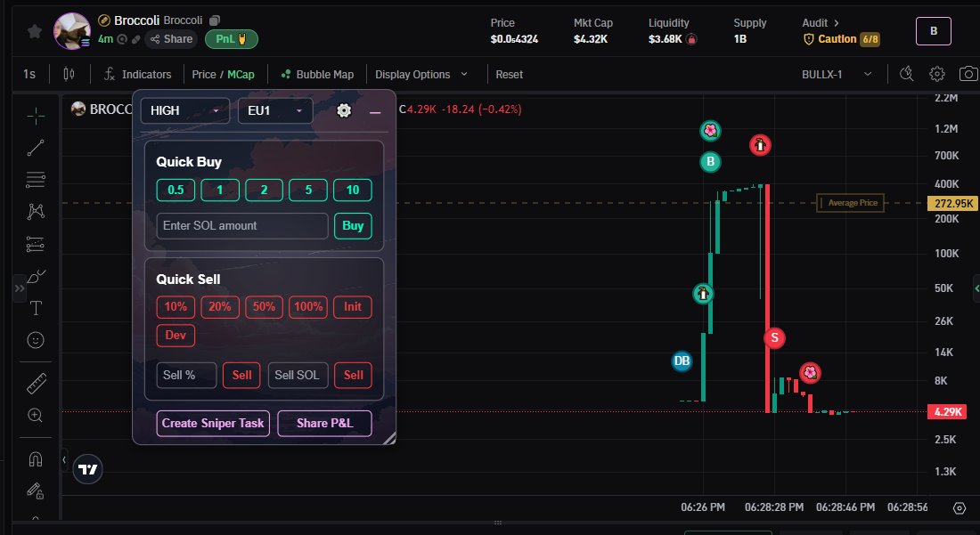
Task: Select the trend line drawing tool
Action: tap(36, 148)
